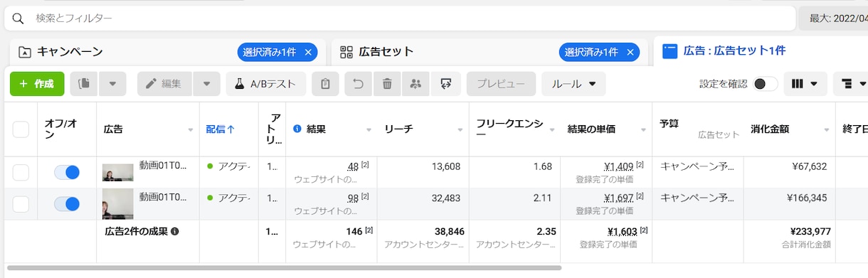
Task: Click the trash delete icon
Action: [x=387, y=84]
